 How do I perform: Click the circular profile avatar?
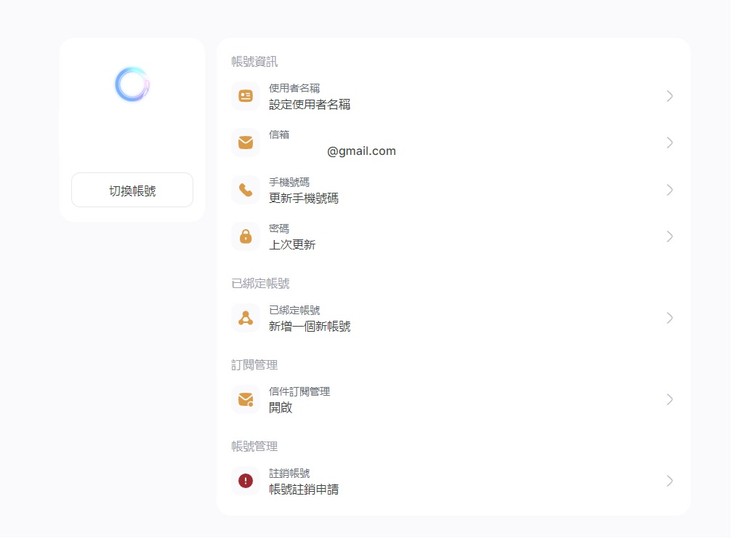pyautogui.click(x=132, y=85)
